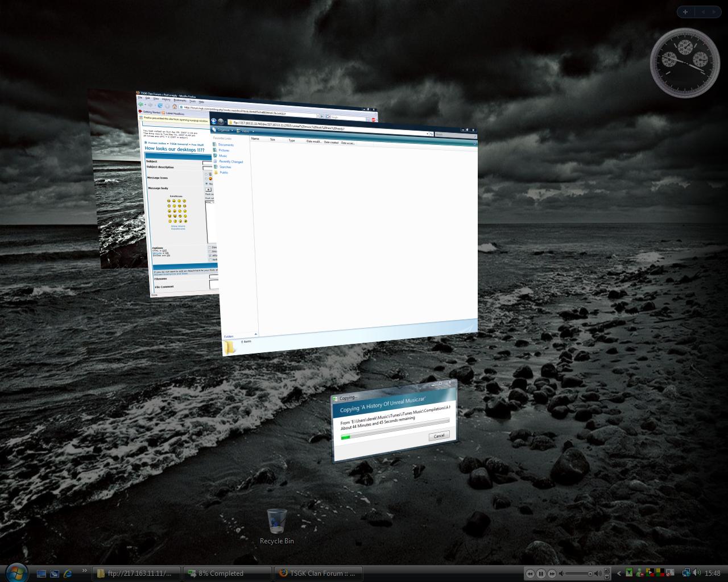Open the Recycle Bin on the desktop
The image size is (728, 582).
276,520
